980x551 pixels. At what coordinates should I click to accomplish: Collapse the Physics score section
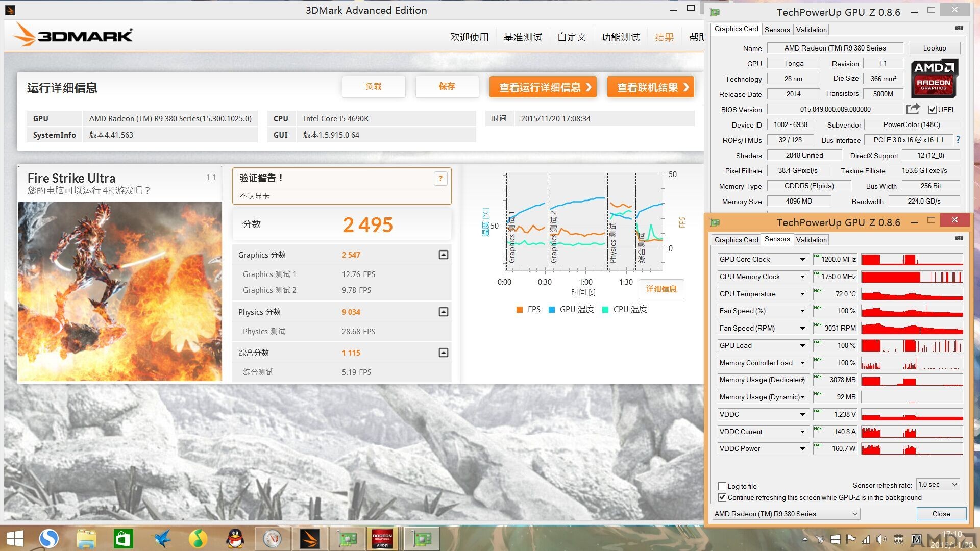click(x=444, y=312)
